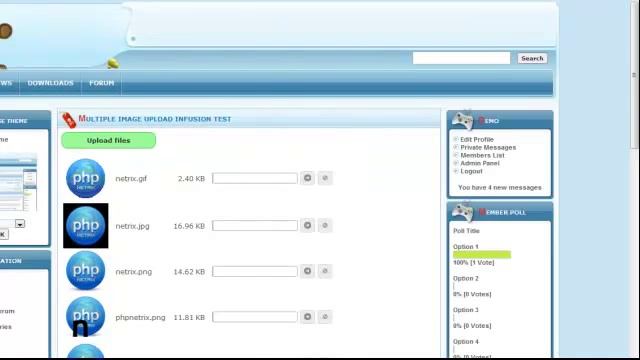
Task: Open the netrix.jpg thumbnail with black background
Action: point(86,225)
